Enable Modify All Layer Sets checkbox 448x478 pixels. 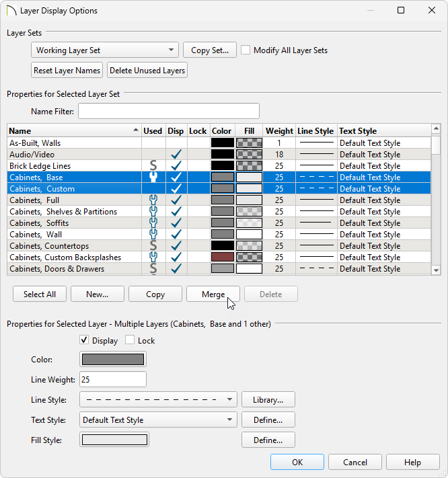pos(246,50)
